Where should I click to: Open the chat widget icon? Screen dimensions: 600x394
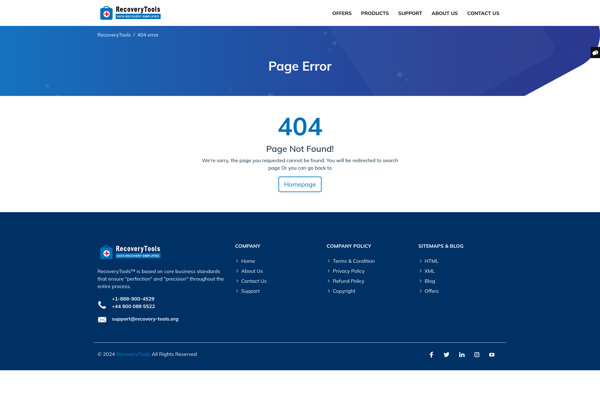click(595, 53)
